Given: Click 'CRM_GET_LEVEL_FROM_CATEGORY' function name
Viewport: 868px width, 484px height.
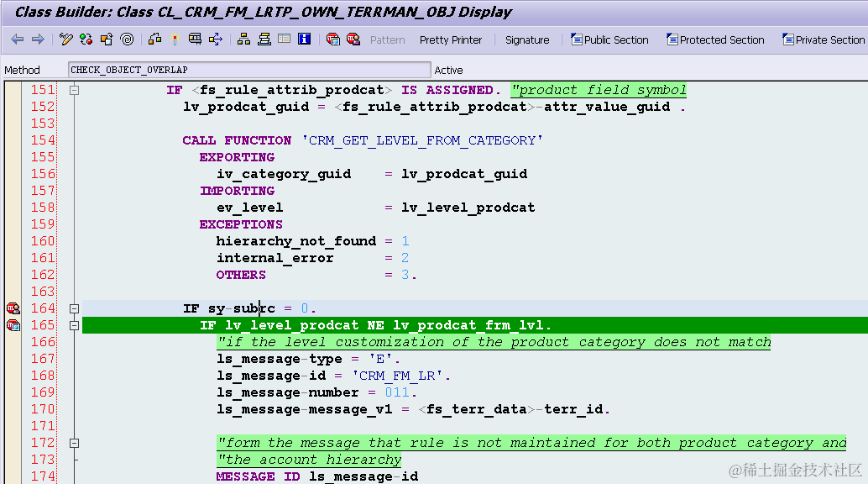Looking at the screenshot, I should (x=422, y=140).
